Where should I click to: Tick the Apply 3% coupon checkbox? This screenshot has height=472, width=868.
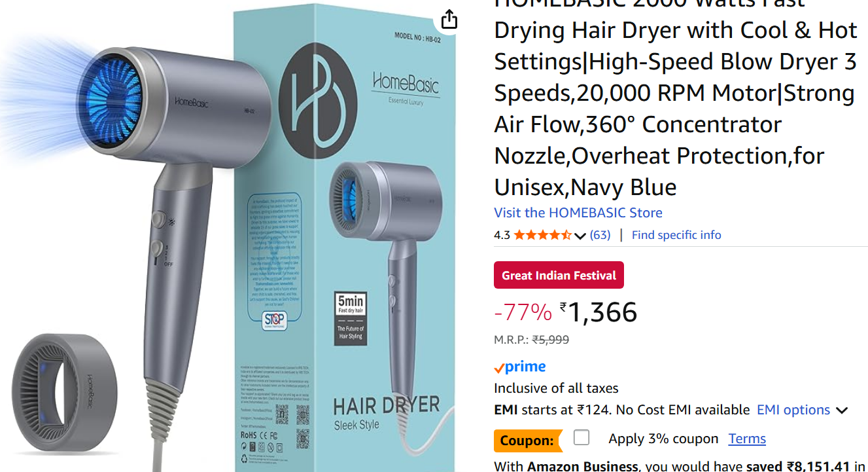[x=581, y=437]
